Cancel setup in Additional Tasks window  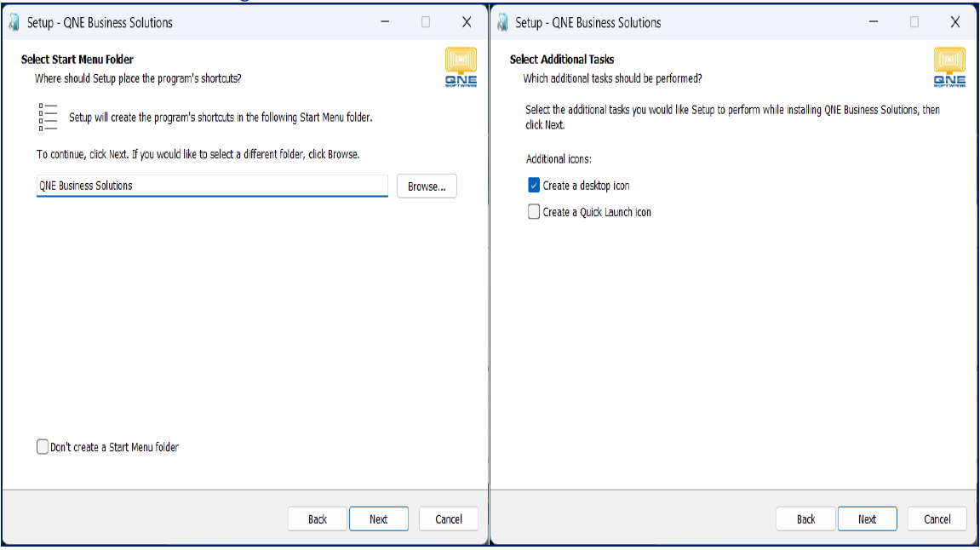click(937, 518)
